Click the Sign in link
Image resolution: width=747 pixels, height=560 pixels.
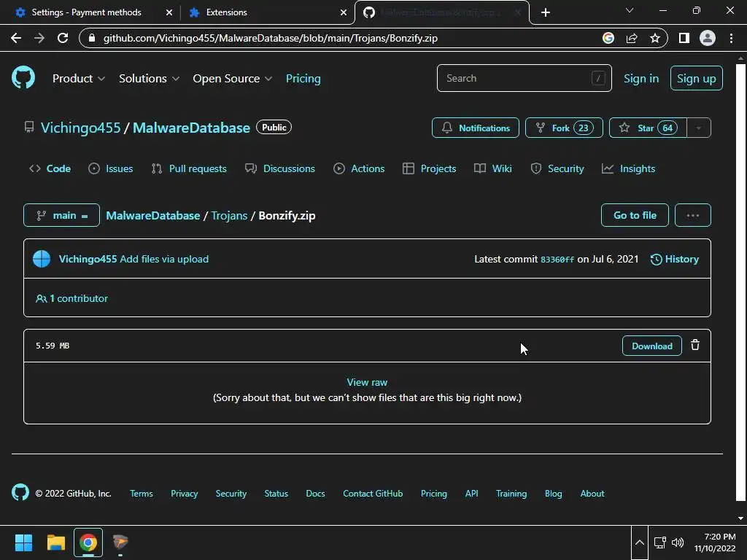click(641, 79)
